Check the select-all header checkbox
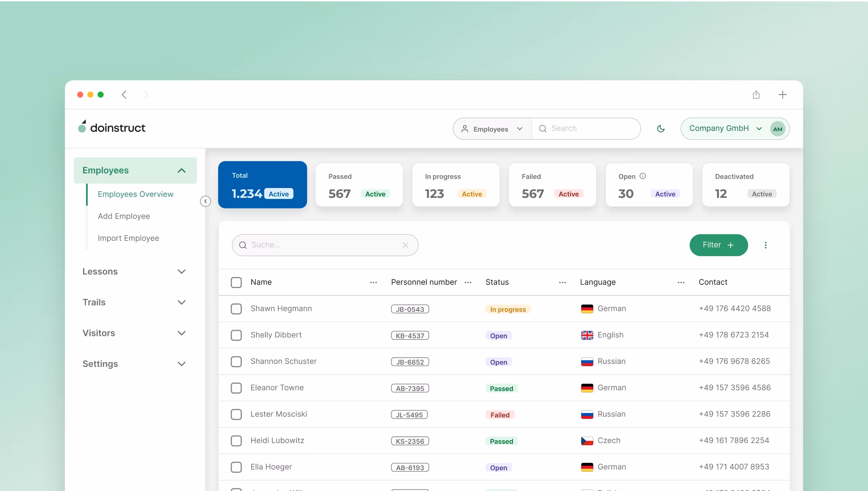Viewport: 868px width, 491px height. [x=236, y=282]
